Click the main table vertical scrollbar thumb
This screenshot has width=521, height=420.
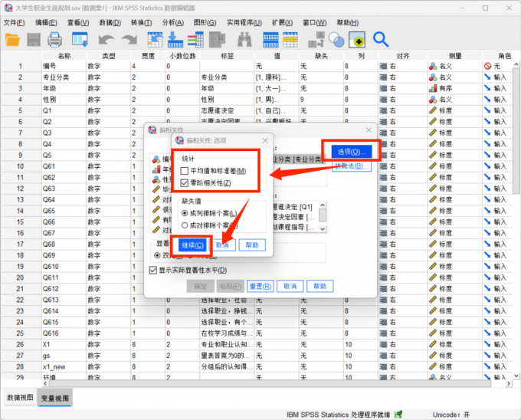tap(516, 130)
